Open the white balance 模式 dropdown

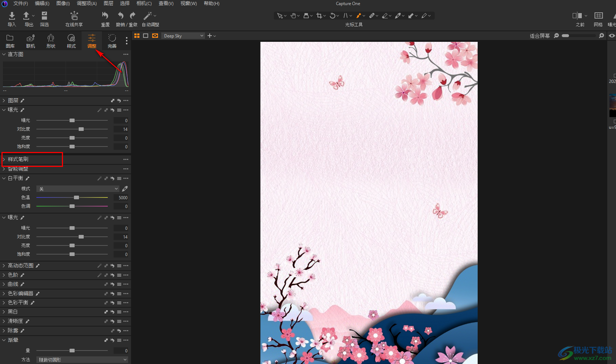click(x=78, y=189)
